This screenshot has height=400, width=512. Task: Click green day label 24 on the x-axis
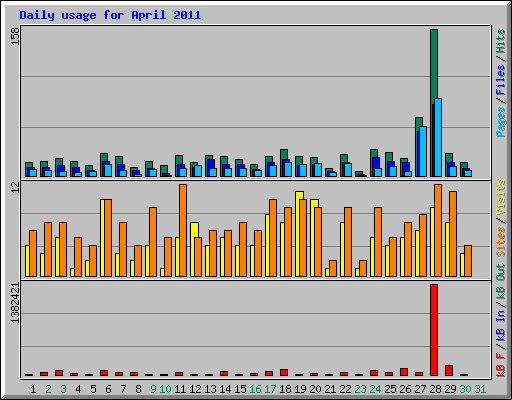coord(375,389)
